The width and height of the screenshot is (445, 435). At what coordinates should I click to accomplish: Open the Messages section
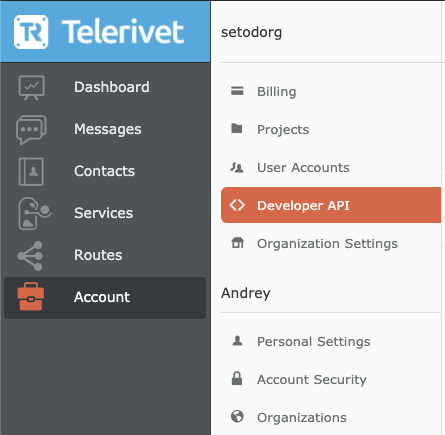click(108, 129)
